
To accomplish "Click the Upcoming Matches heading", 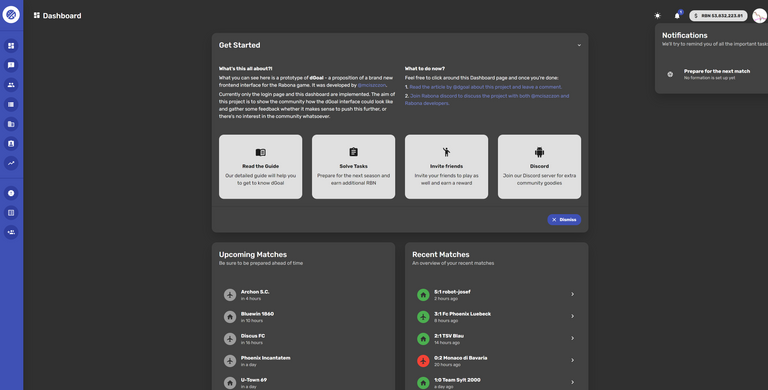I will pyautogui.click(x=253, y=254).
